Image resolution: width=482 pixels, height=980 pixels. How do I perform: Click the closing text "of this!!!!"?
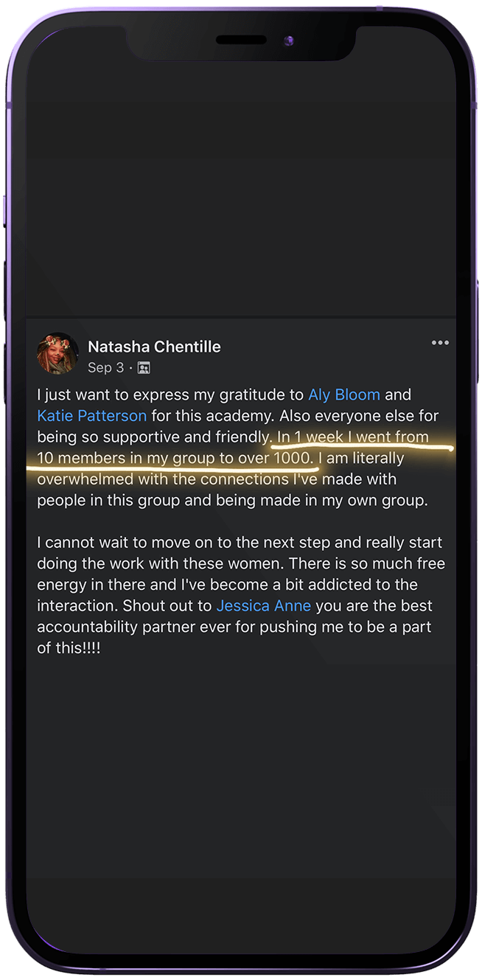[x=68, y=648]
